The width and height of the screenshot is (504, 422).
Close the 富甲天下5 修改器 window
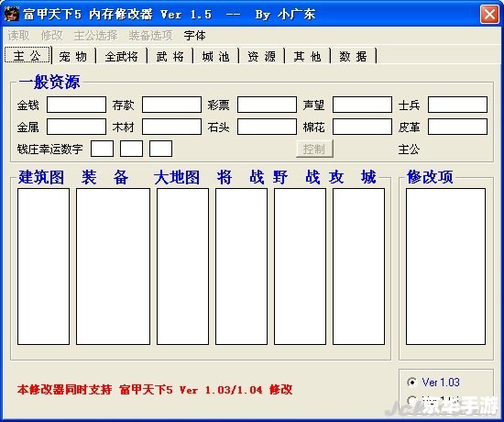tap(489, 15)
